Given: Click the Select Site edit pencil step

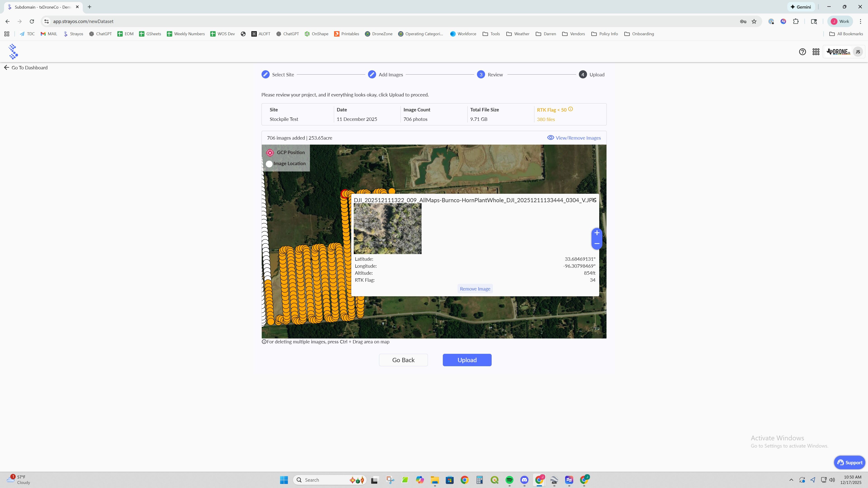Looking at the screenshot, I should (266, 74).
